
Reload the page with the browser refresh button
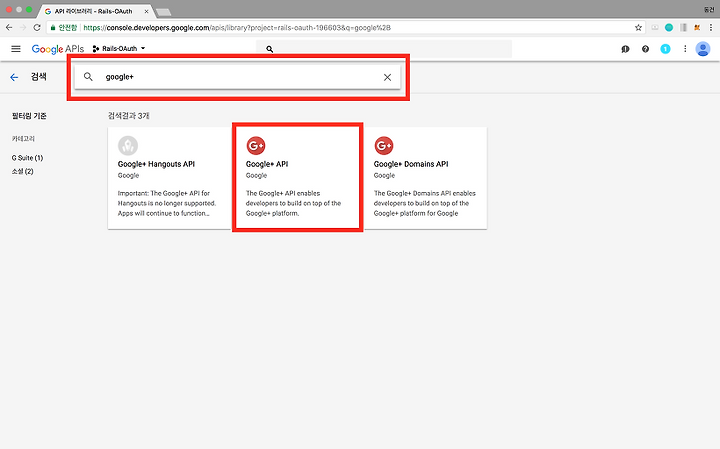37,28
